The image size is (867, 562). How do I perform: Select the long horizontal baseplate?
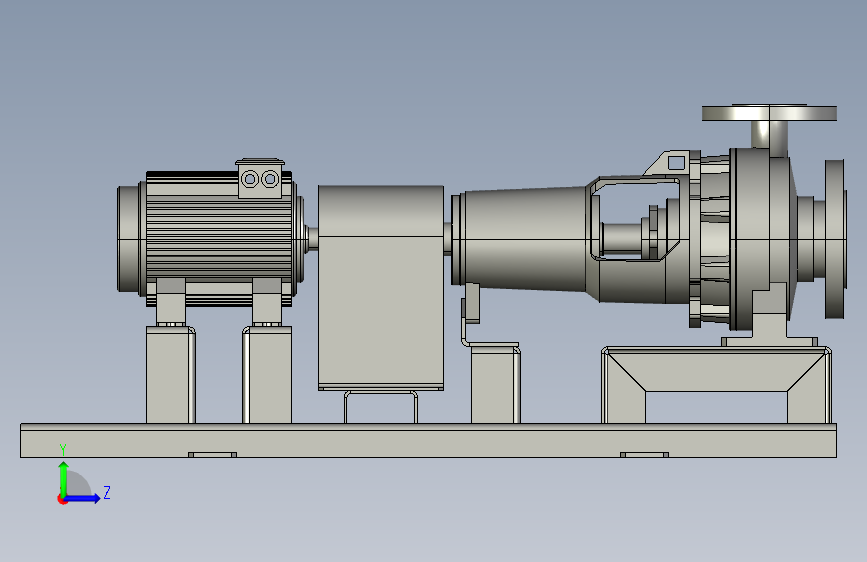tap(429, 440)
